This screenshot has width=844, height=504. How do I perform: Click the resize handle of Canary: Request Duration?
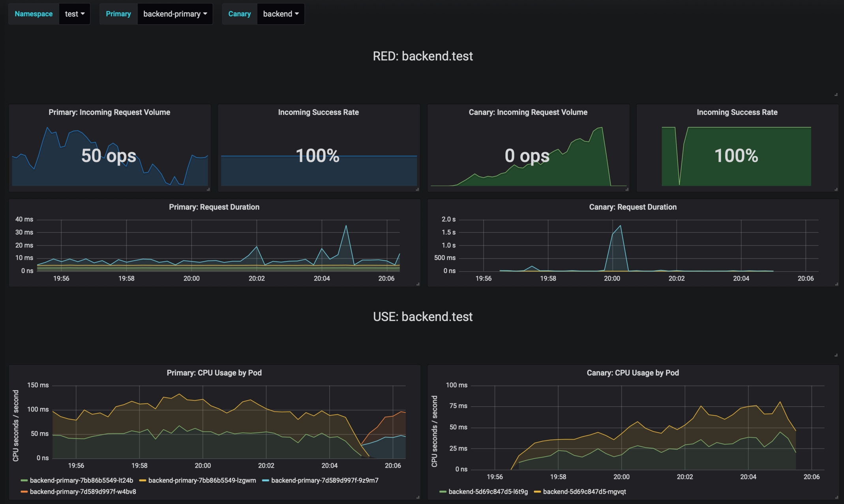click(836, 284)
